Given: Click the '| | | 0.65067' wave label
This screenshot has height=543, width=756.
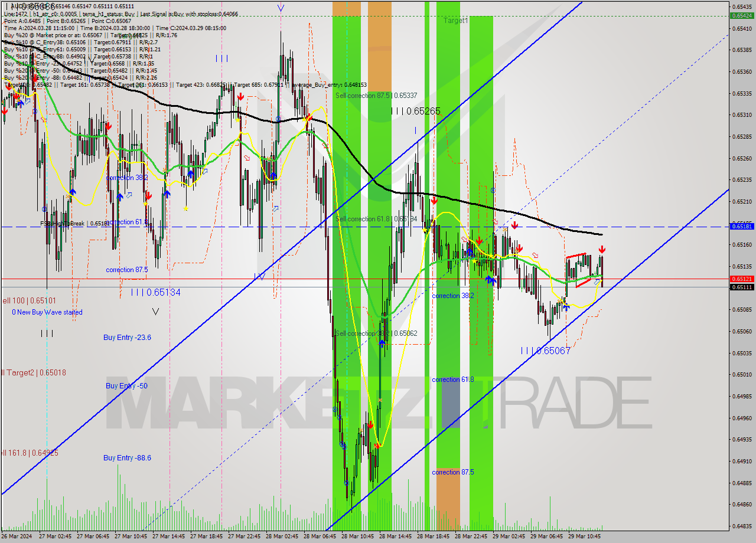Looking at the screenshot, I should (x=546, y=351).
